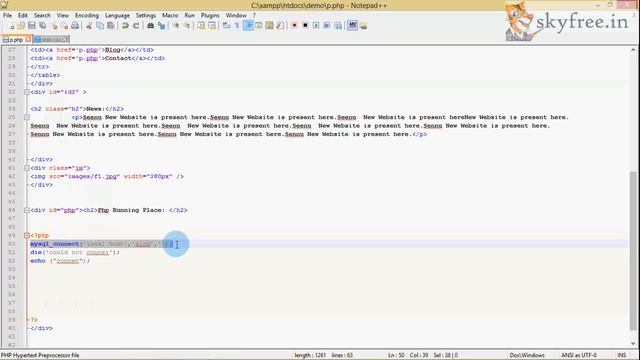Open the Plugins menu

point(210,16)
